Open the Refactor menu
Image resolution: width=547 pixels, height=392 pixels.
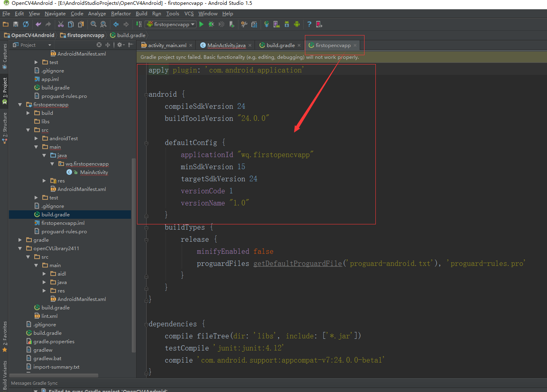point(121,13)
